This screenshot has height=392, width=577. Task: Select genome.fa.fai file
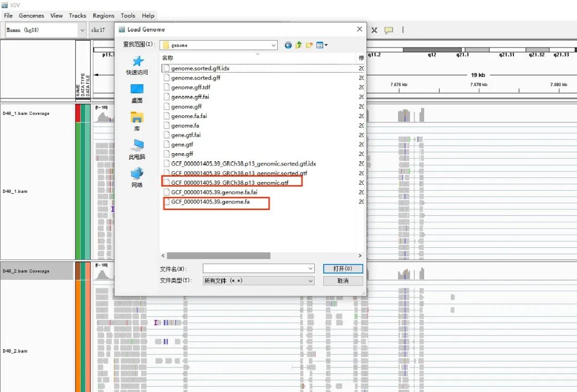pyautogui.click(x=189, y=116)
